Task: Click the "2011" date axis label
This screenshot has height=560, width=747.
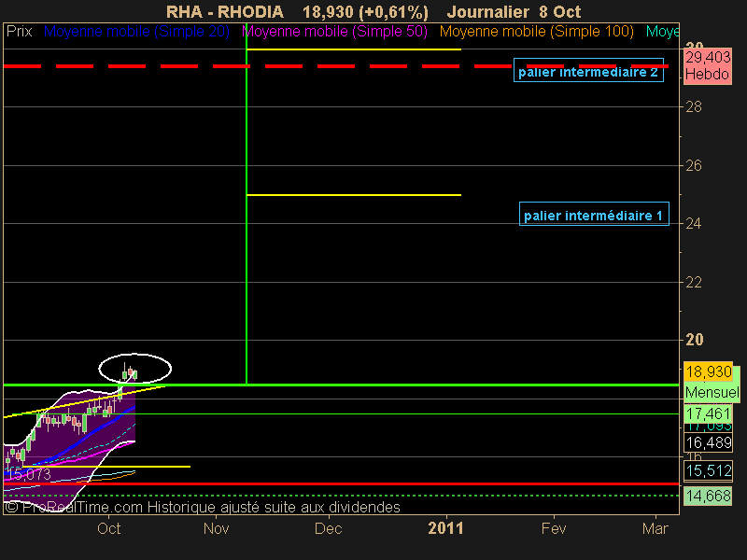Action: 446,528
